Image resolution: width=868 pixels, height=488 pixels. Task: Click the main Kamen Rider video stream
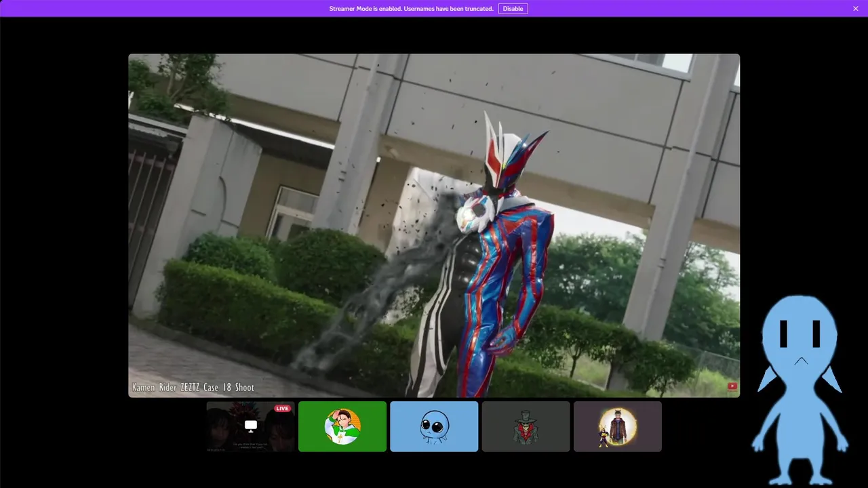[x=434, y=225]
